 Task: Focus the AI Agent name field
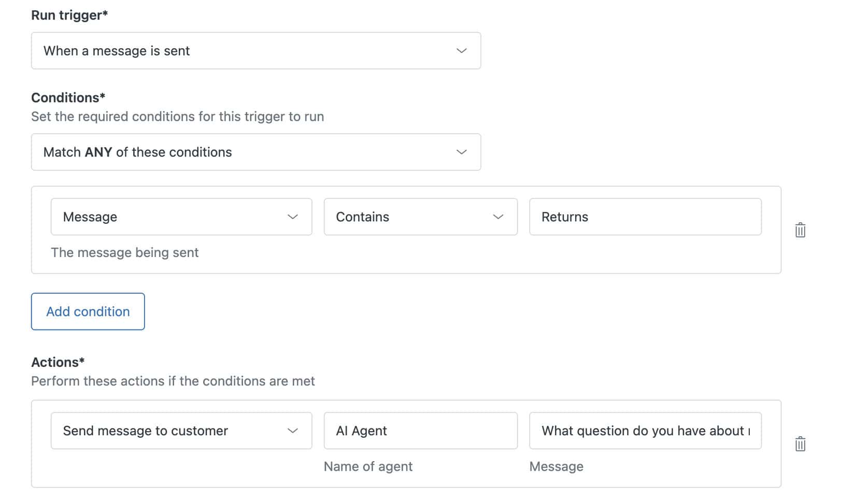point(420,431)
